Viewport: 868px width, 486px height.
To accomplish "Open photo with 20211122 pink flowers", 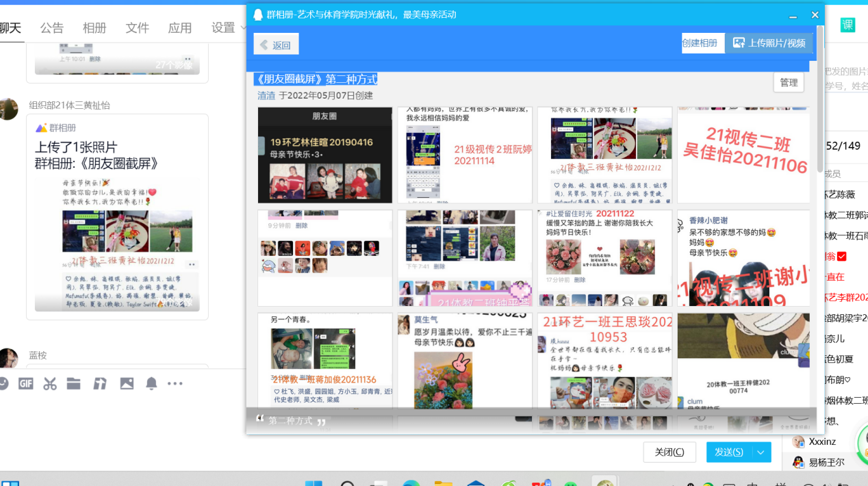I will 604,257.
